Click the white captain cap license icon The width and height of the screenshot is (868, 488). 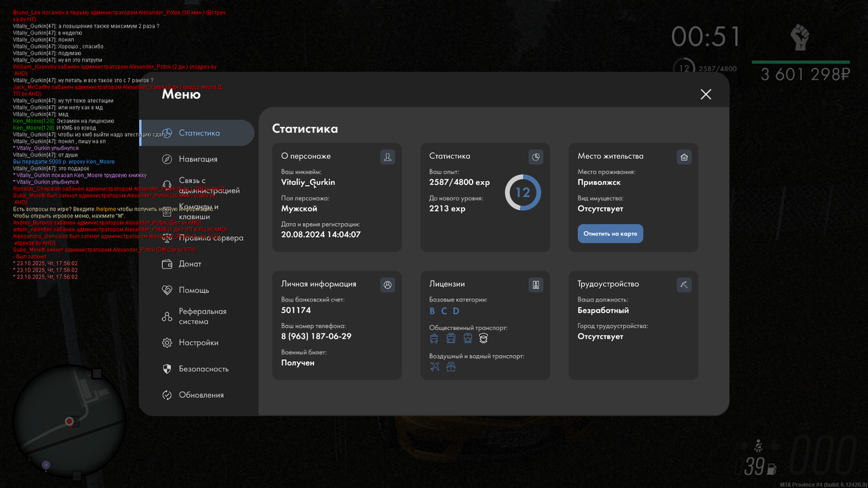(484, 338)
